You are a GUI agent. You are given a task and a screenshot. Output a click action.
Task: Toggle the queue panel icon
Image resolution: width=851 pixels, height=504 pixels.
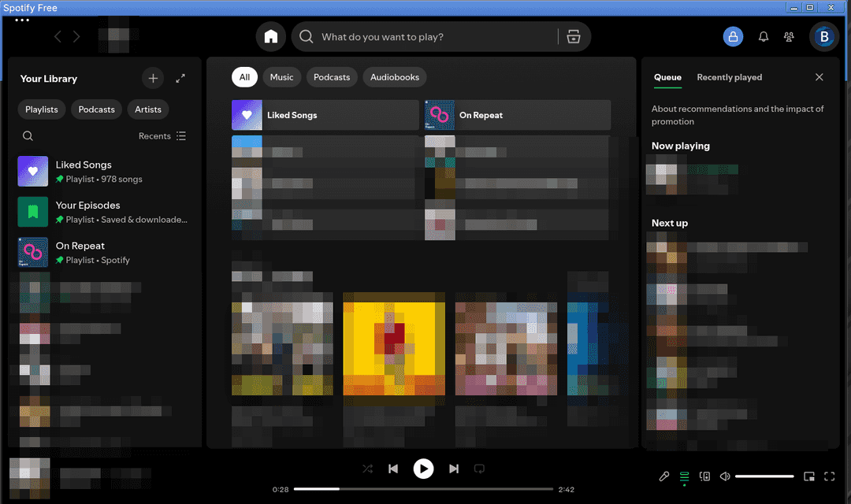pos(684,476)
